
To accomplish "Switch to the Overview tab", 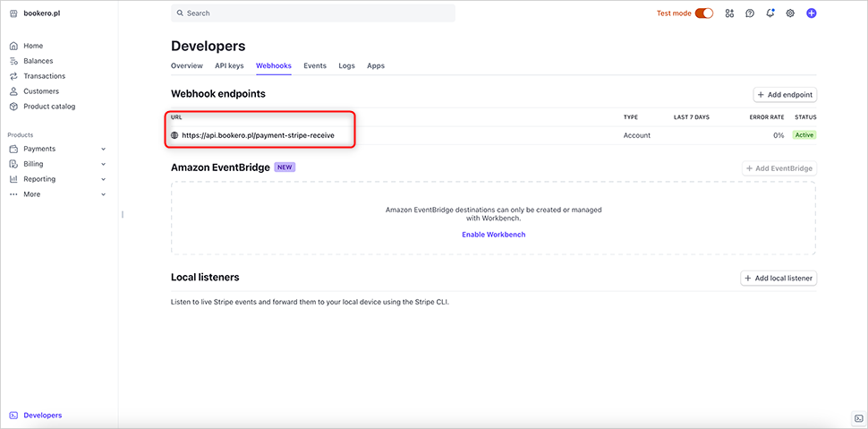I will coord(186,66).
